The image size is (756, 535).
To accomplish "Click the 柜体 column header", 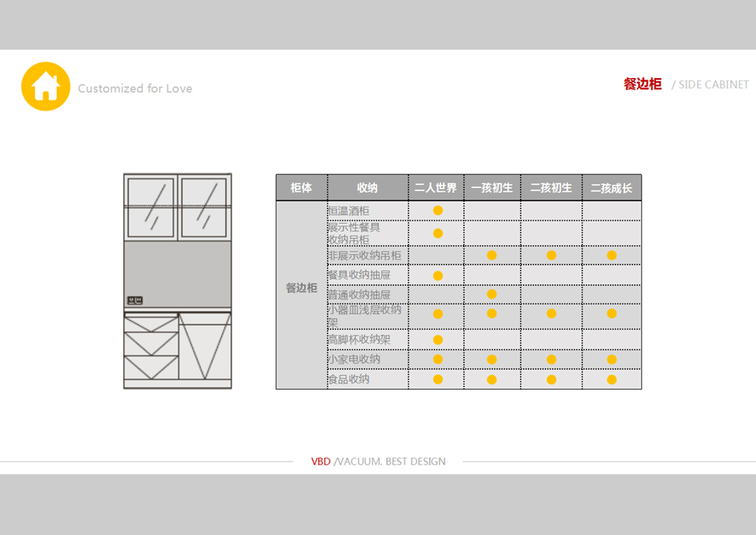I will (302, 188).
